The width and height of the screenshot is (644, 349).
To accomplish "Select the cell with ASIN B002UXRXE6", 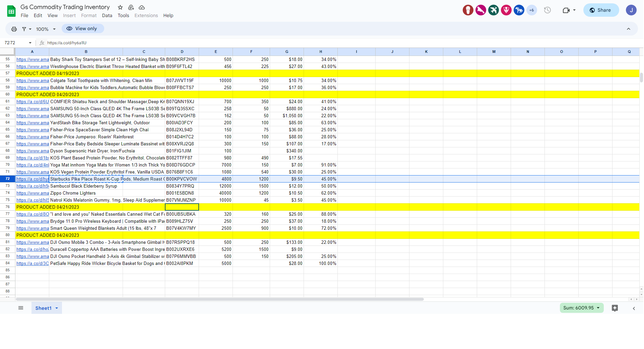I will 182,250.
